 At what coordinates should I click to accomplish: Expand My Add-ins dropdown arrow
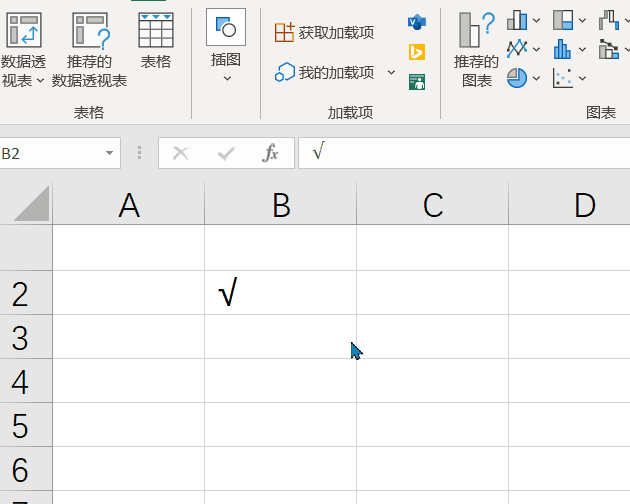(391, 73)
